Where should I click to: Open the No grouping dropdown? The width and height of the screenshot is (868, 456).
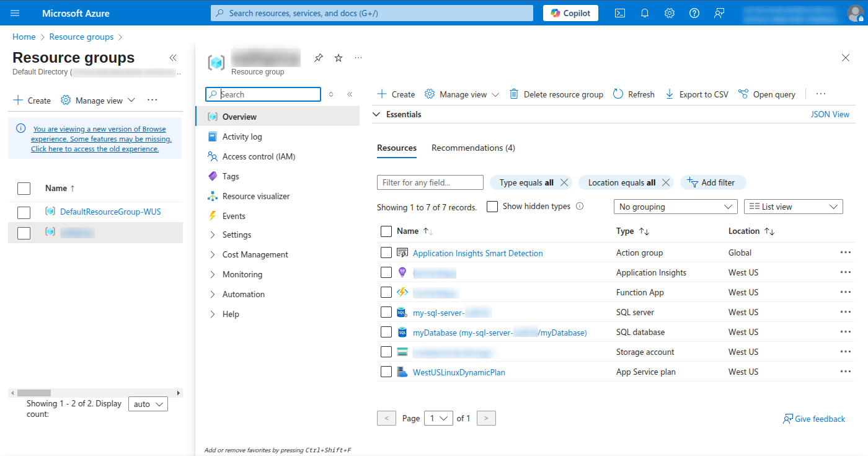click(x=675, y=206)
